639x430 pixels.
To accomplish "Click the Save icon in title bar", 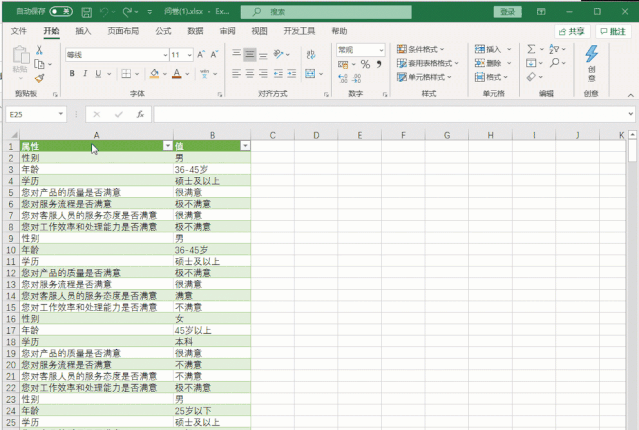I will coord(86,12).
